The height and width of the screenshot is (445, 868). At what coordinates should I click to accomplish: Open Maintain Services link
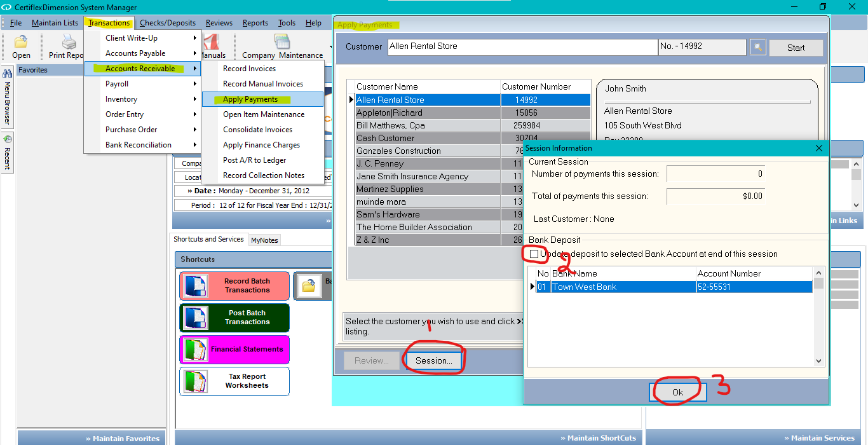pos(819,438)
